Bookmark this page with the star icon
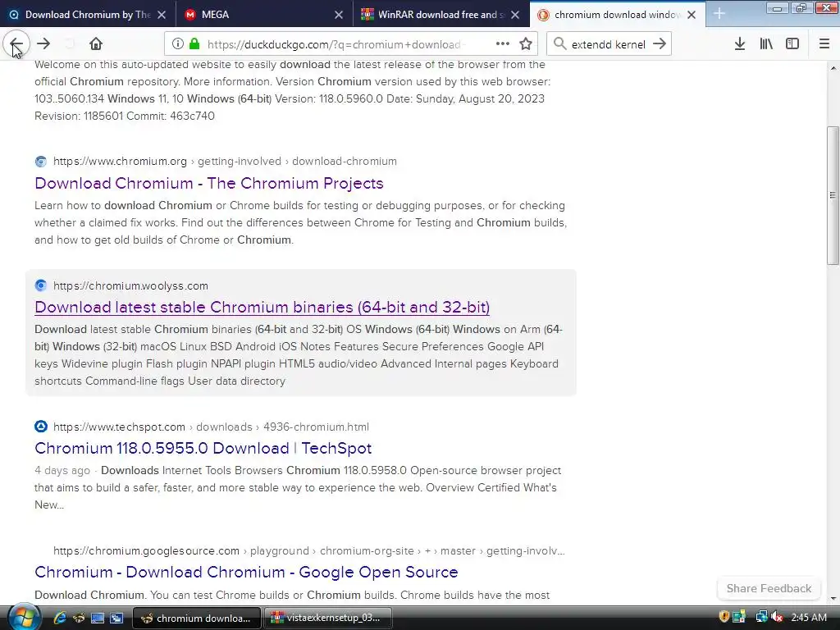The image size is (840, 630). tap(526, 44)
